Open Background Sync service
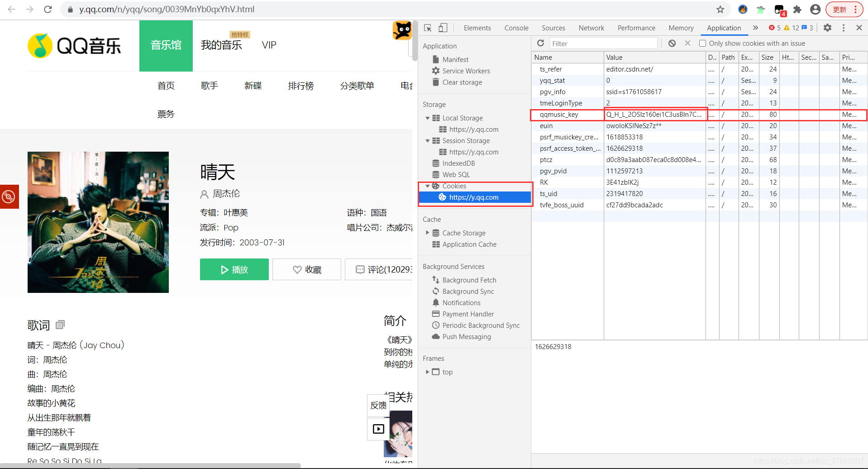This screenshot has height=469, width=868. click(468, 292)
